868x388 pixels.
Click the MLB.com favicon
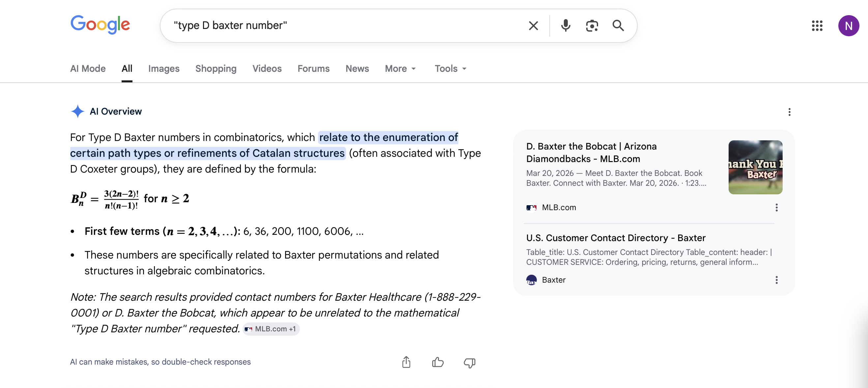tap(532, 208)
